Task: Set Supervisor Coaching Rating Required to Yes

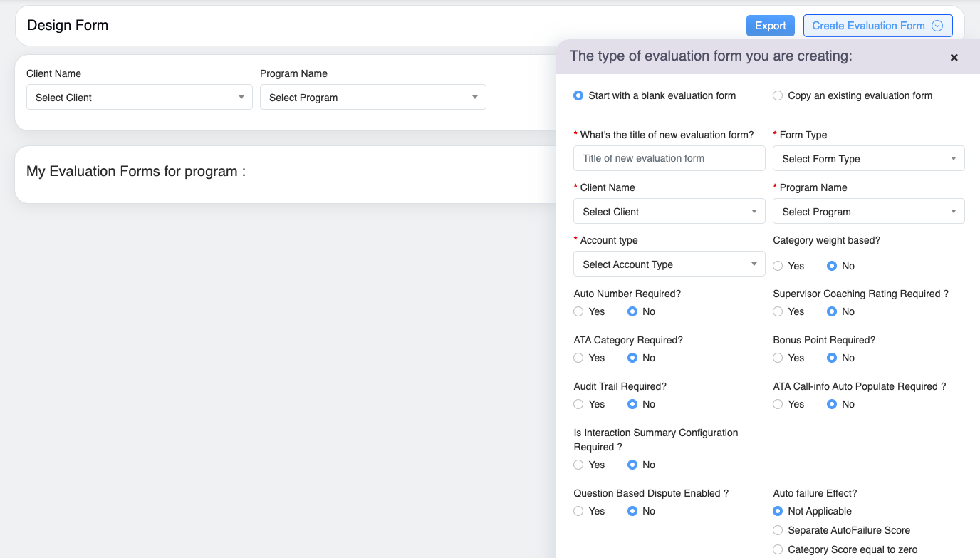Action: pos(778,311)
